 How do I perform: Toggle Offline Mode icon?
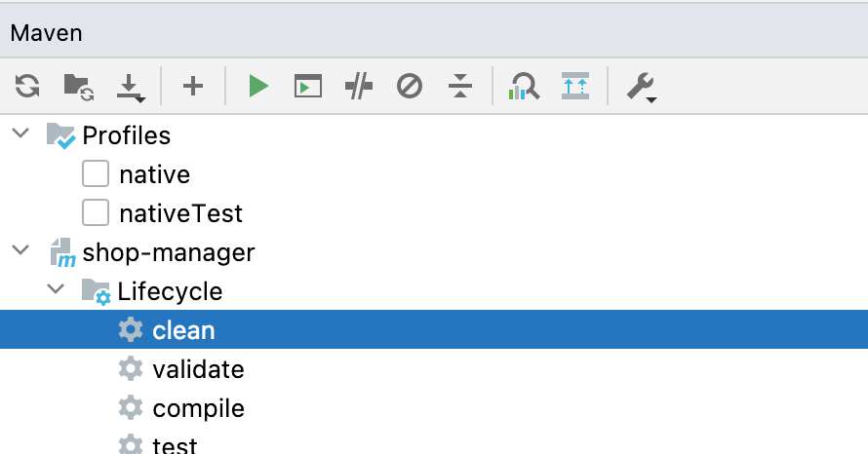(359, 87)
